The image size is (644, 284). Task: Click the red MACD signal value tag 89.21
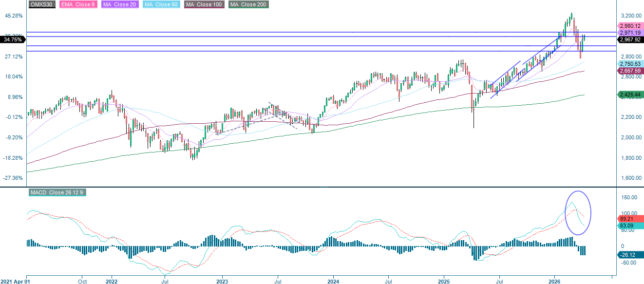point(627,219)
